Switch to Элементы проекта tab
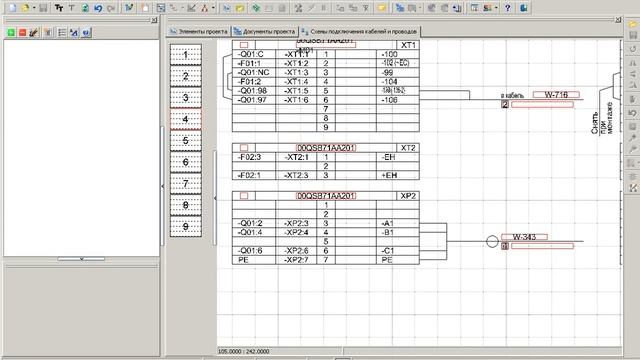The height and width of the screenshot is (360, 640). (x=199, y=31)
